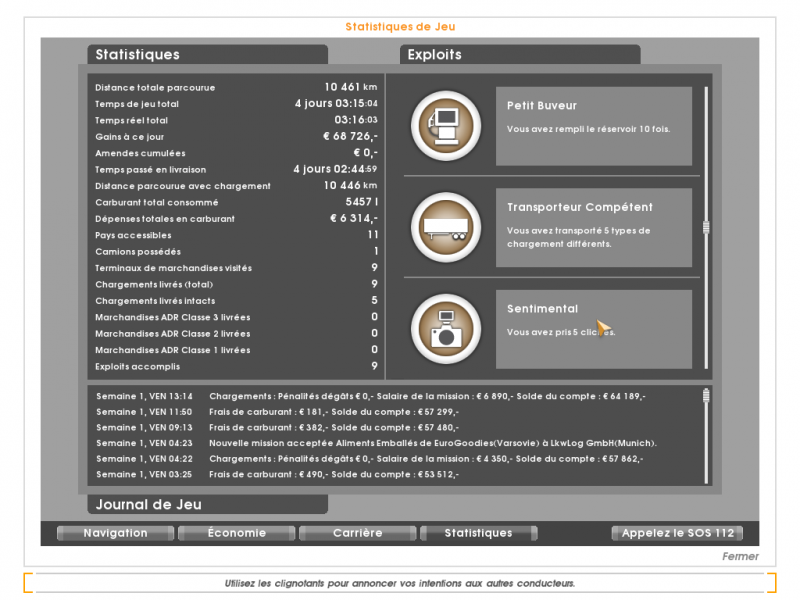Click the Journal de Jeu scrollbar handle
The image size is (800, 600).
pos(706,395)
